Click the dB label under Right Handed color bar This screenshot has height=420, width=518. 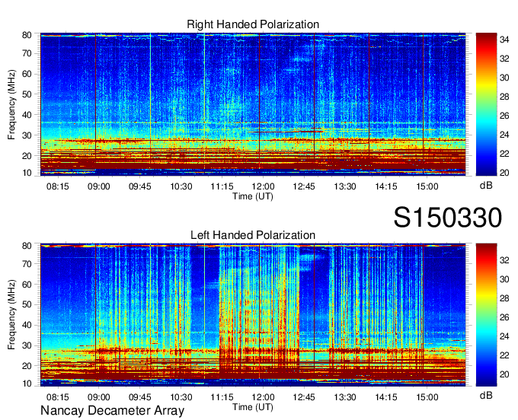click(486, 186)
